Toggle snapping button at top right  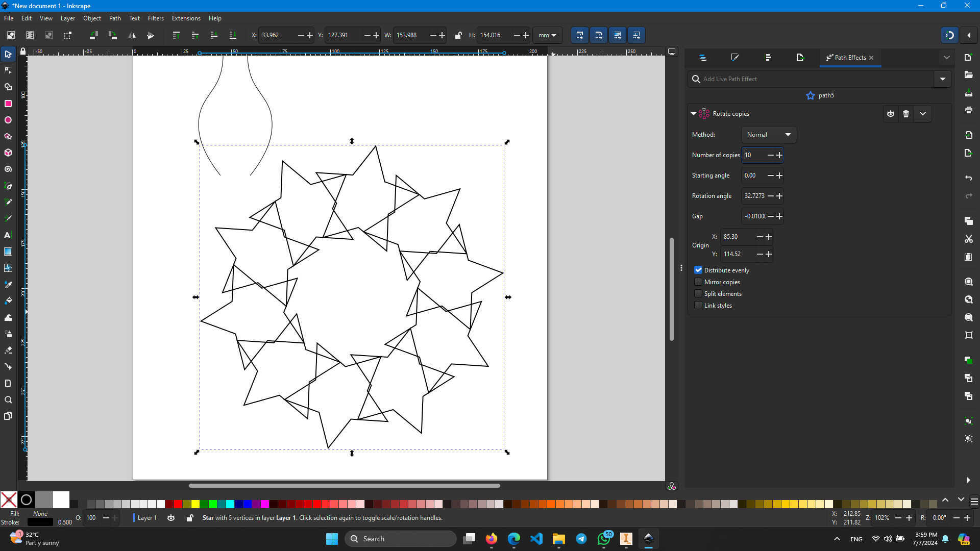click(949, 35)
